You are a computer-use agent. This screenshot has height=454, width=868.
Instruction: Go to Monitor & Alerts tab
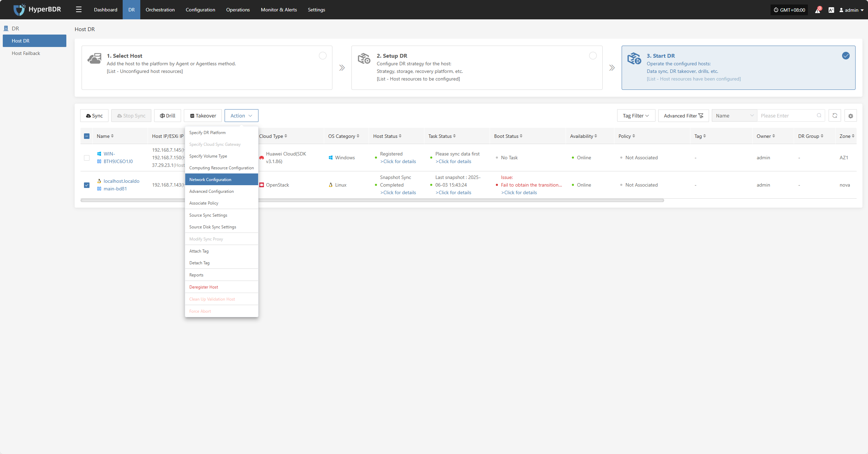point(279,10)
